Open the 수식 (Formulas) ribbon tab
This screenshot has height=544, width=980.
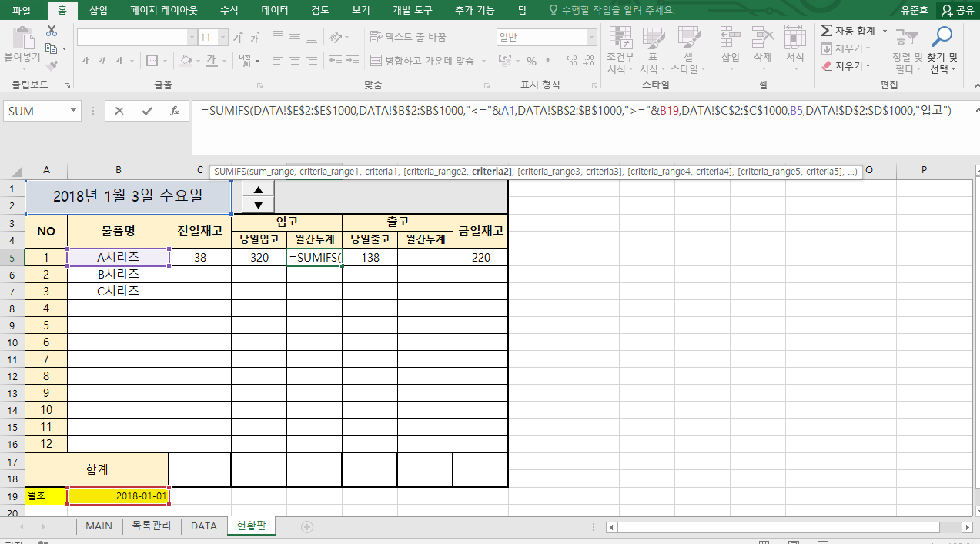point(229,10)
